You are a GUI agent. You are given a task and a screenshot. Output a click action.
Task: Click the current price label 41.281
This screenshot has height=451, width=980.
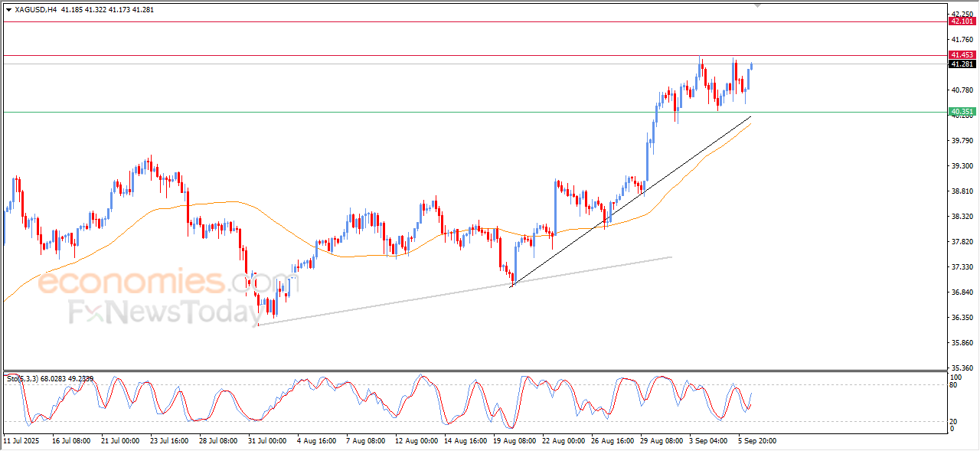pyautogui.click(x=962, y=64)
